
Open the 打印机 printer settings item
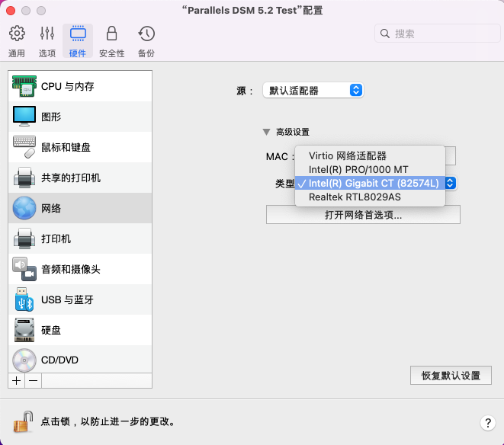80,239
